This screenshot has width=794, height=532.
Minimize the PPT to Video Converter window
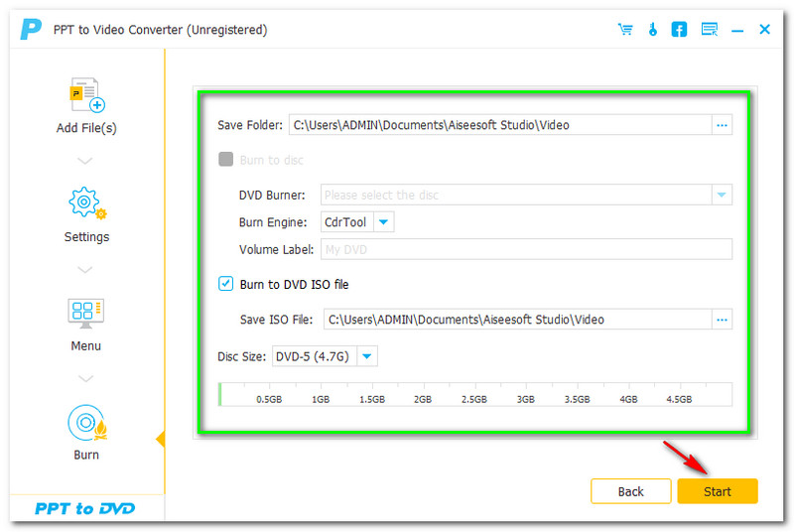737,31
